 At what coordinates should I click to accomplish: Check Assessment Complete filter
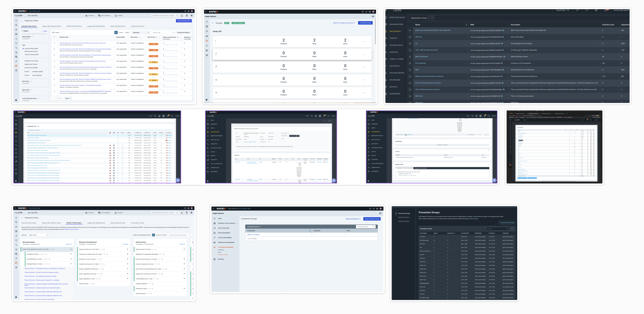[23, 68]
